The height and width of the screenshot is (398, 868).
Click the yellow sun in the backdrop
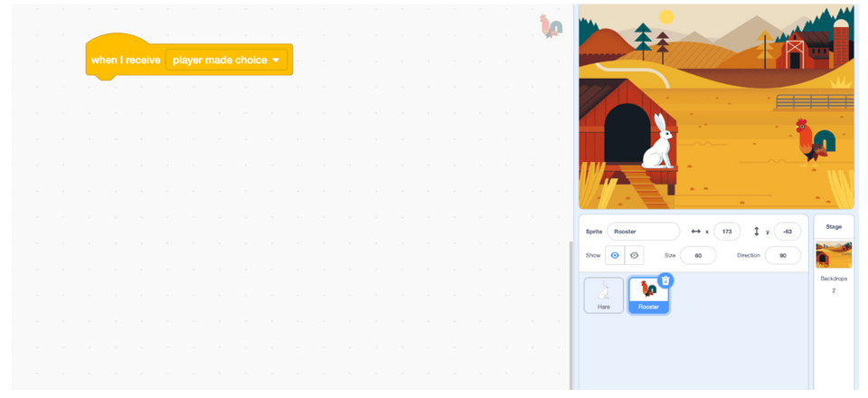pos(666,17)
